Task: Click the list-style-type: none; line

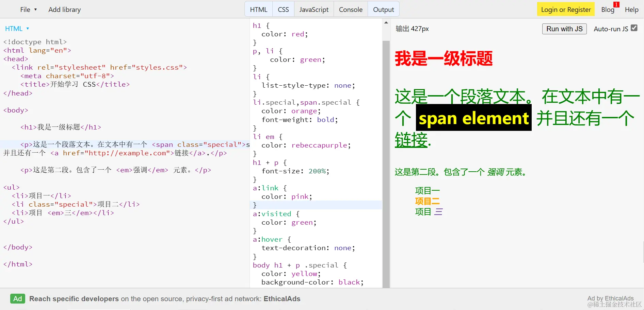Action: (x=308, y=85)
